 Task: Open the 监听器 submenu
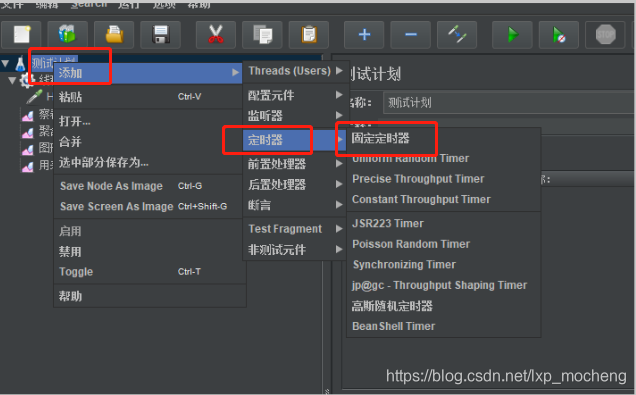[294, 116]
